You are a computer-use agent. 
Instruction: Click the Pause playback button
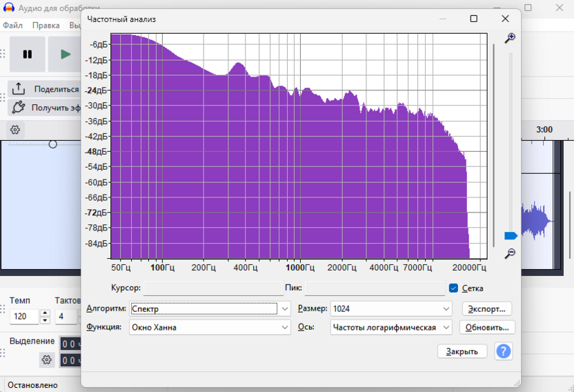(x=28, y=54)
